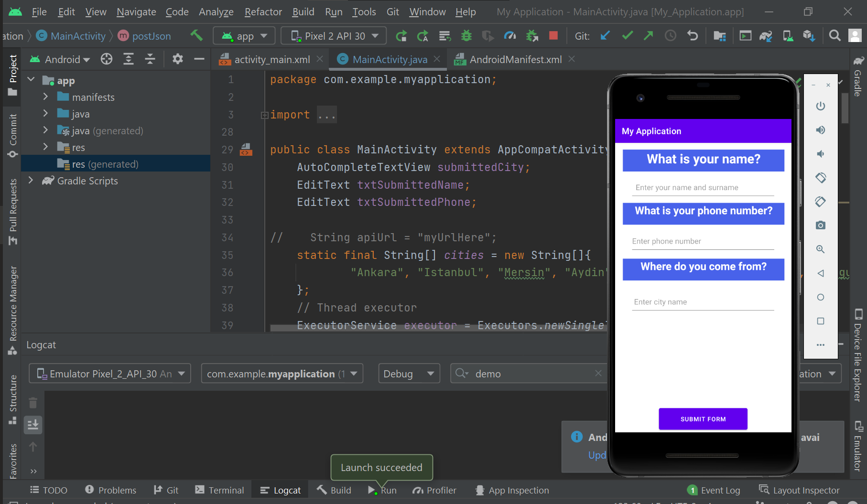Expand the Gradle Scripts node
867x504 pixels.
point(31,181)
